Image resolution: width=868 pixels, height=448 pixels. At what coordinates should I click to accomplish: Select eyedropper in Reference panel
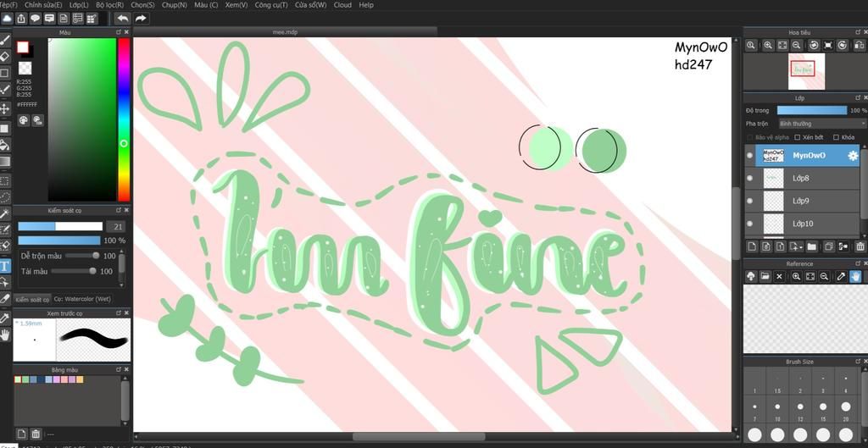point(842,276)
